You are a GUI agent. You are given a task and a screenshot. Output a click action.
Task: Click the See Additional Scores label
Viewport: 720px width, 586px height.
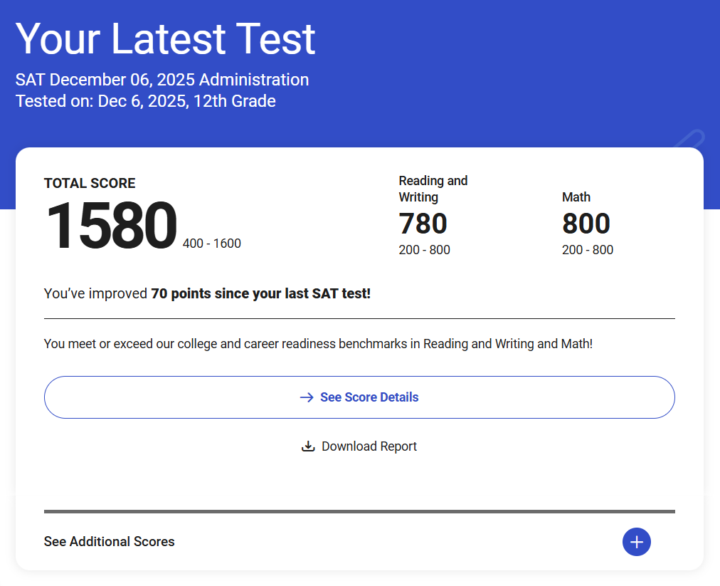109,542
